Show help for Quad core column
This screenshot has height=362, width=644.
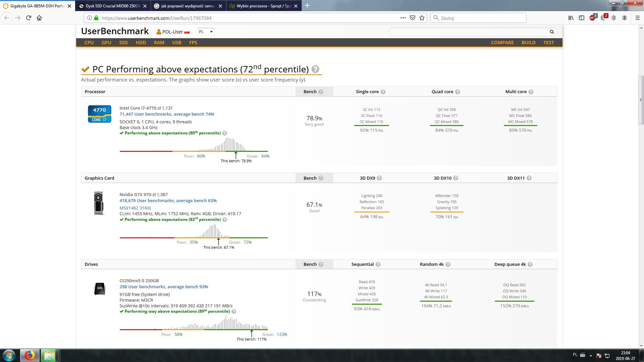(458, 92)
